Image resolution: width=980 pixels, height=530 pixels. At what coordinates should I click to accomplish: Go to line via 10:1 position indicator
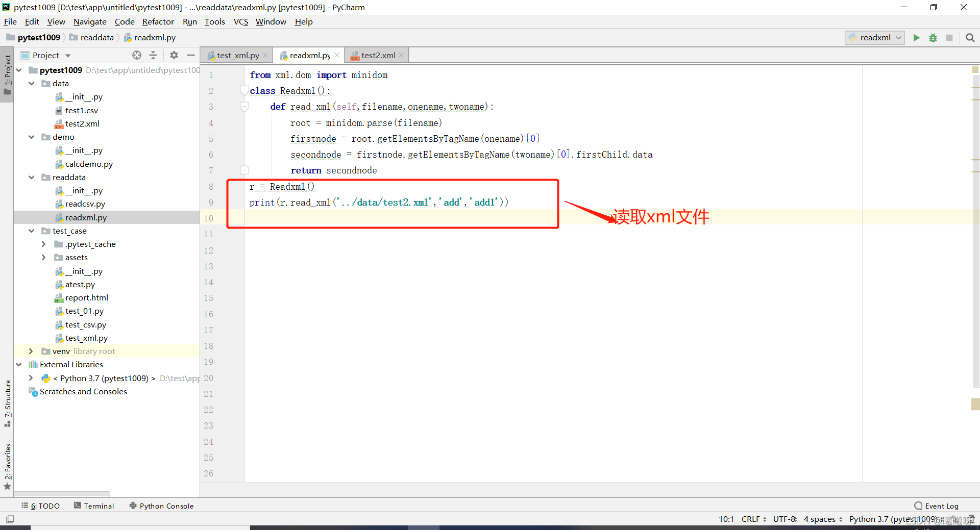point(726,519)
